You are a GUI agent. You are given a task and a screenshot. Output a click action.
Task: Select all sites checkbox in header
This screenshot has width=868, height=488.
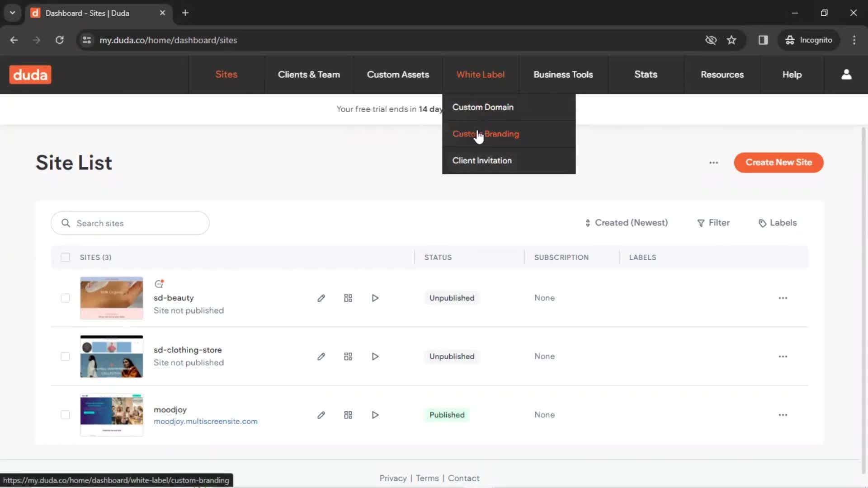65,258
